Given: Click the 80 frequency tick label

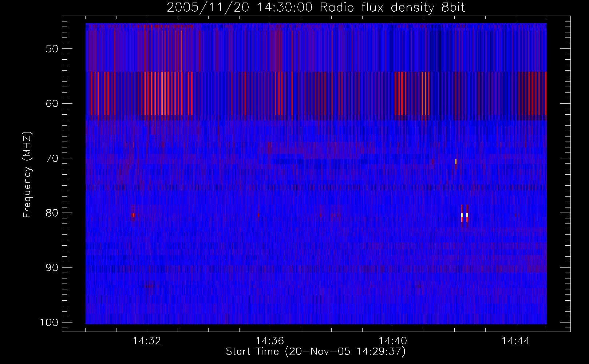Looking at the screenshot, I should (52, 213).
